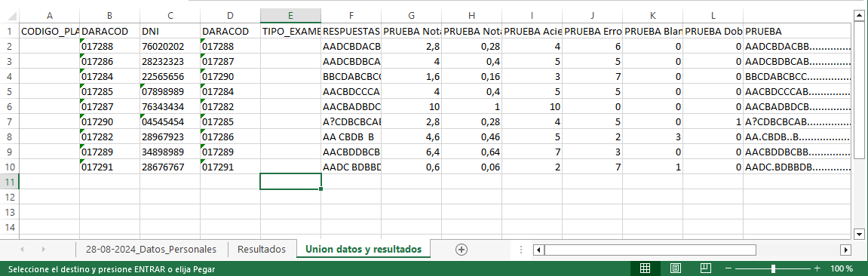The image size is (868, 276).
Task: Click DNI cell 28967923
Action: [x=170, y=136]
